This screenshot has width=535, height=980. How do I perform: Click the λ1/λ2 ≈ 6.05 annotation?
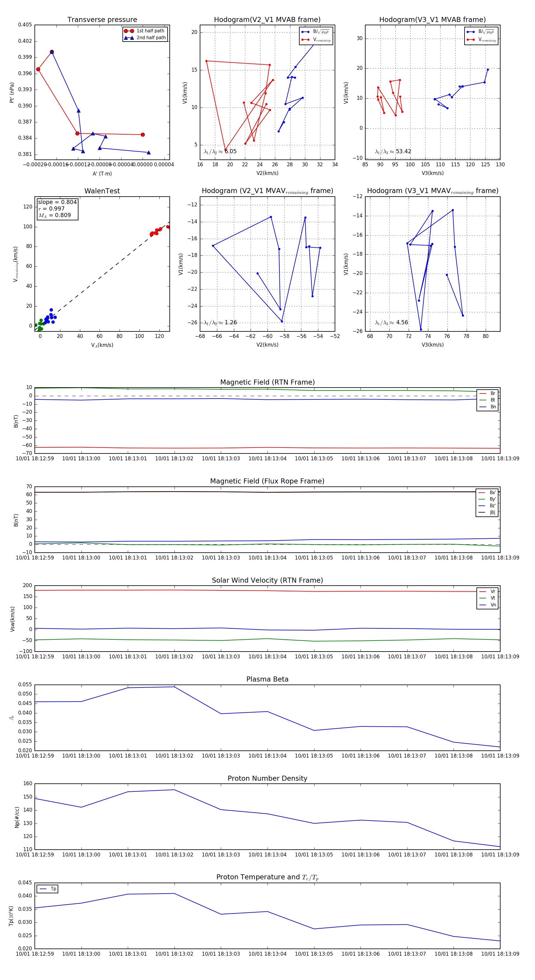coord(220,151)
